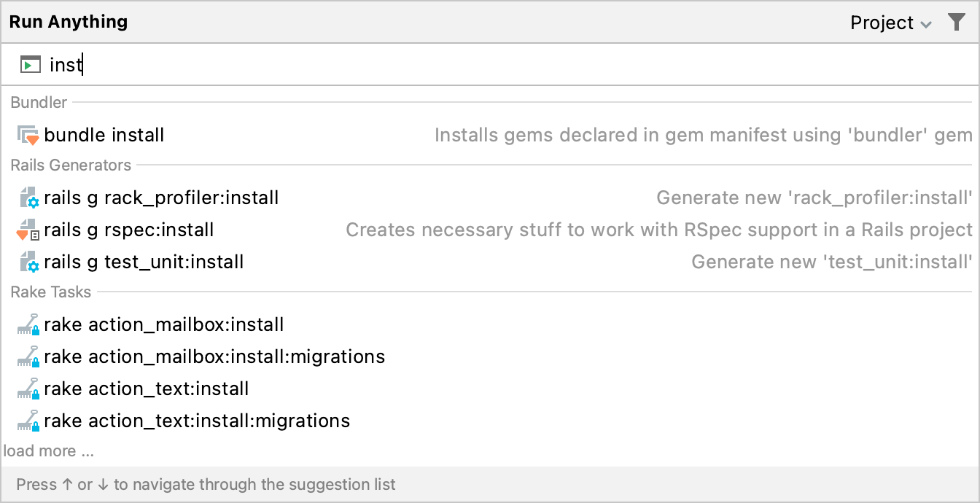Click 'load more ...' to show more results
Screen dimensions: 980x503
[49, 451]
